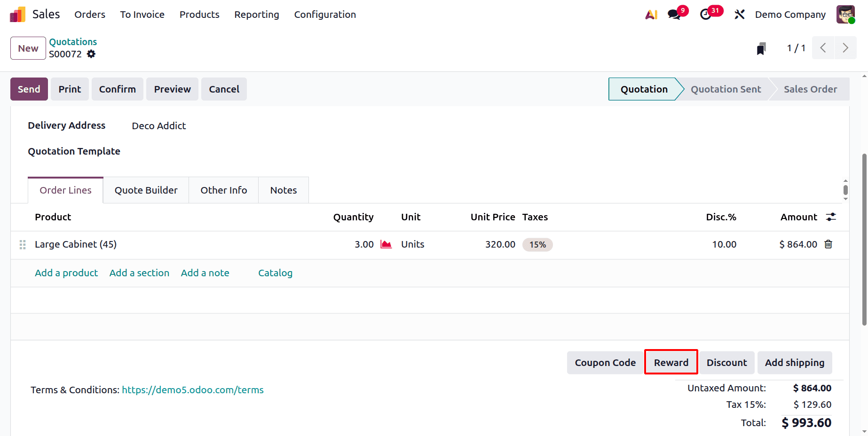
Task: Open the margin graph icon on the order line
Action: [x=386, y=244]
